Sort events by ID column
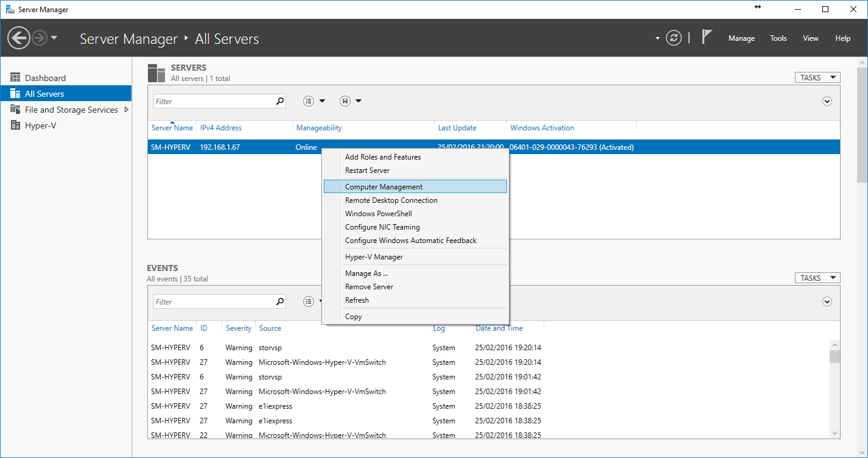 point(204,328)
